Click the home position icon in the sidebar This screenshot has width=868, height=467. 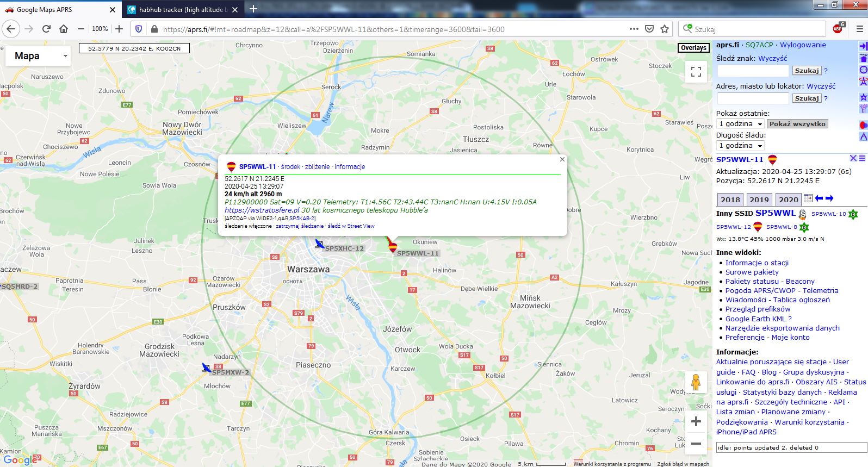863,58
